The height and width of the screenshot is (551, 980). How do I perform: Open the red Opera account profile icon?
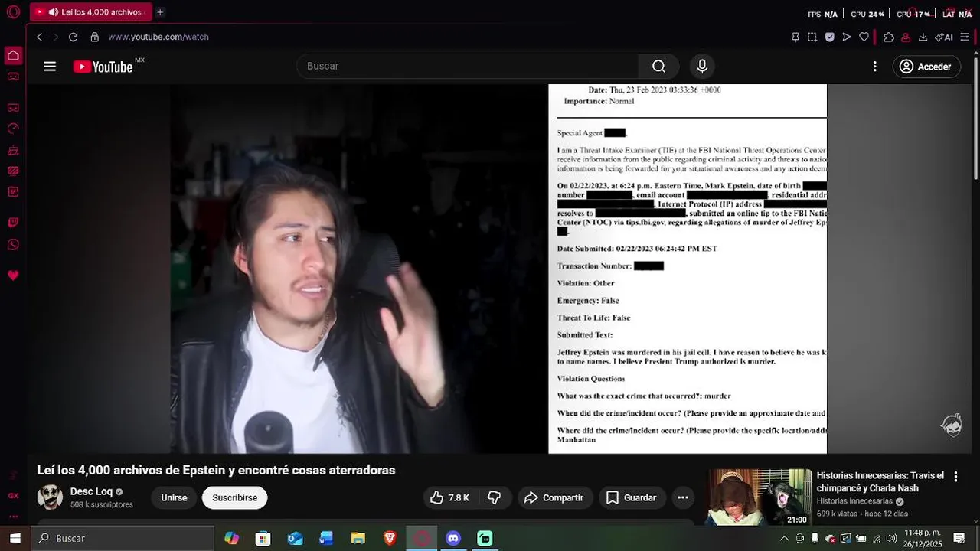[906, 37]
